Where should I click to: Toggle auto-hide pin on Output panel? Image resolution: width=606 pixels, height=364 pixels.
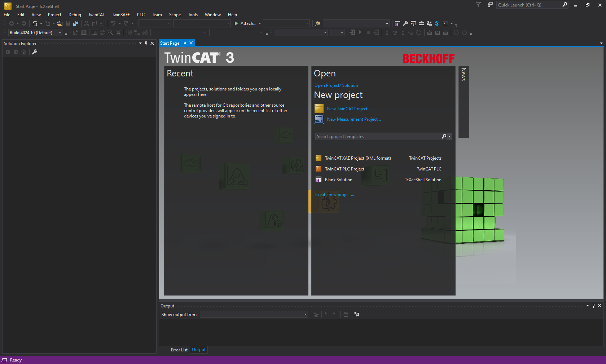coord(593,306)
